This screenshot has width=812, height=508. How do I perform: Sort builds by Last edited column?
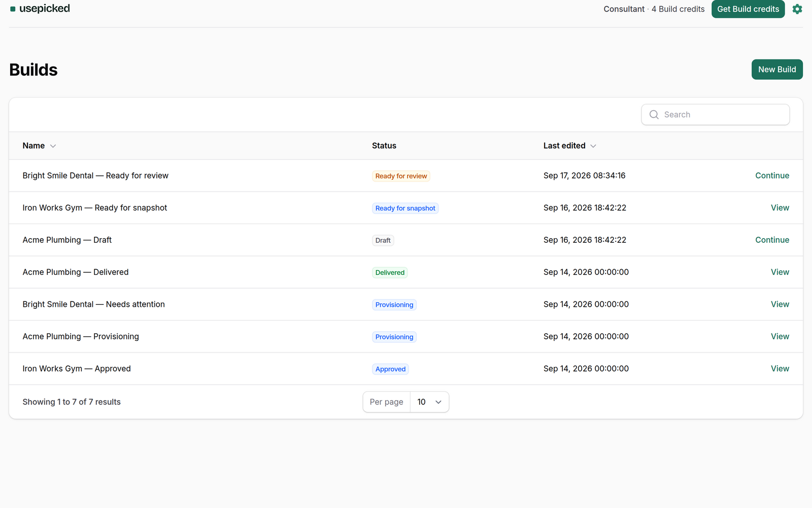point(569,146)
